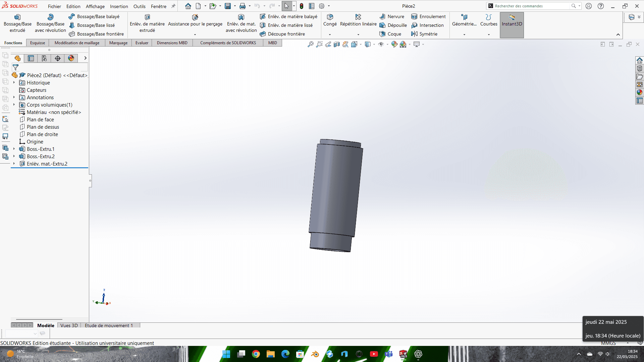This screenshot has height=362, width=644.
Task: Collapse the CommandManager ribbon chevron
Action: coord(618,35)
